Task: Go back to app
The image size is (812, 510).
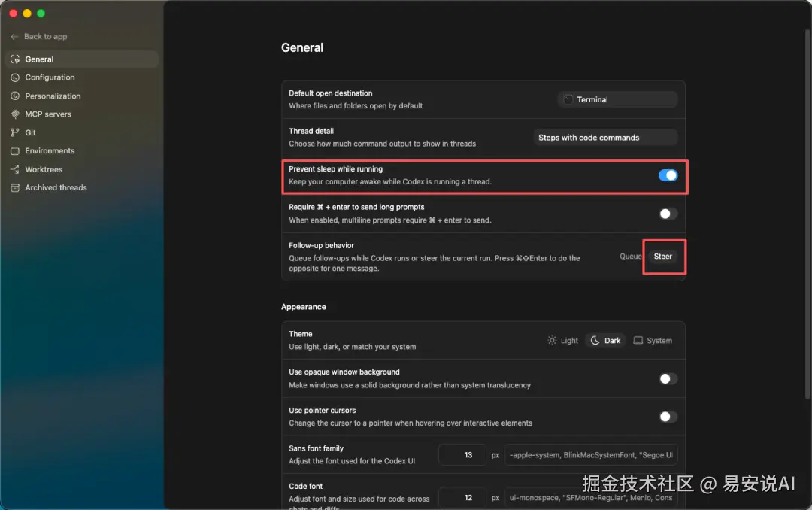Action: pos(39,36)
